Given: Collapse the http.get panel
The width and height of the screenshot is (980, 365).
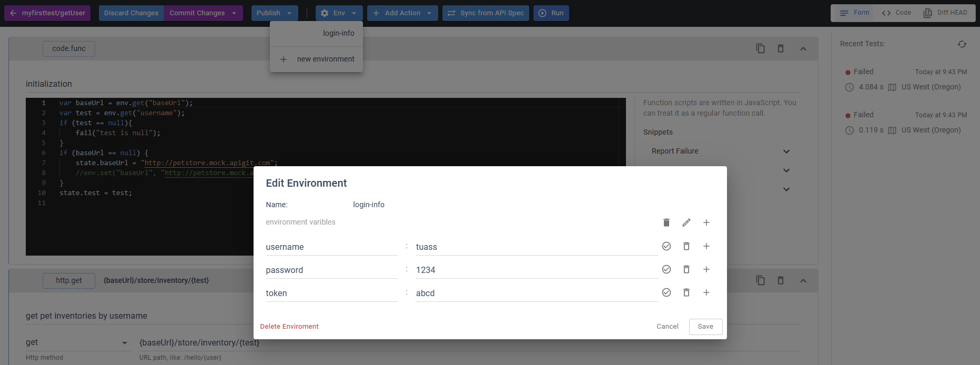Looking at the screenshot, I should click(x=803, y=280).
